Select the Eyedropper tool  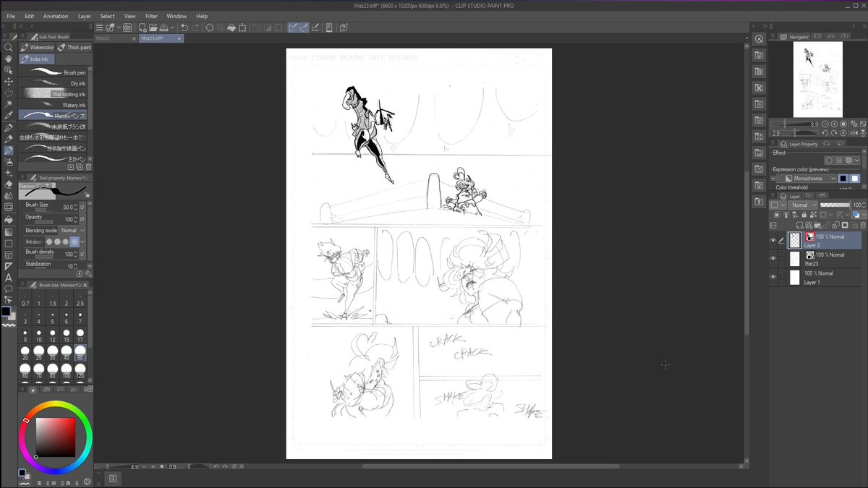click(x=9, y=116)
